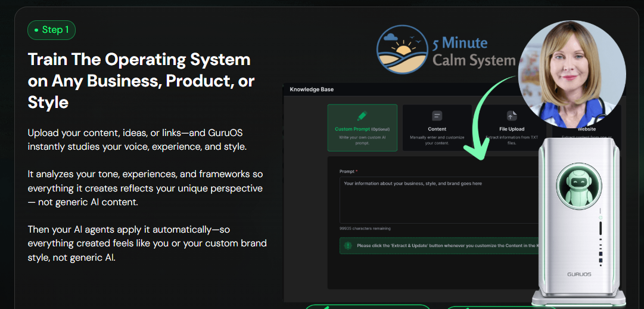Image resolution: width=644 pixels, height=309 pixels.
Task: Click paragraph starting 'It analyzes your tone'
Action: click(145, 188)
